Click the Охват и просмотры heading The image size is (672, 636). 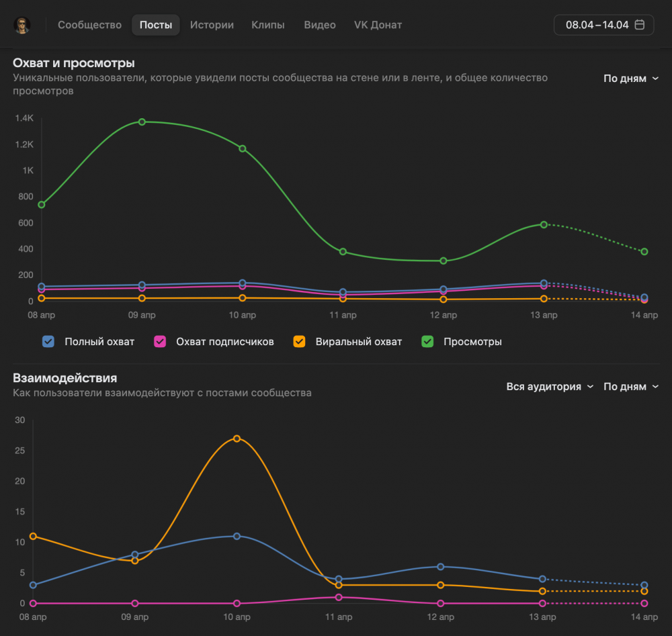74,63
